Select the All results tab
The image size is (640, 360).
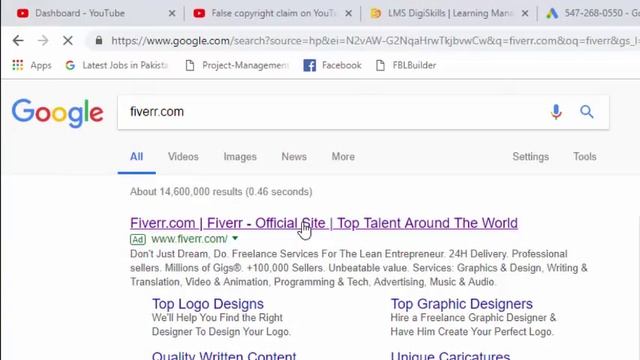click(136, 157)
